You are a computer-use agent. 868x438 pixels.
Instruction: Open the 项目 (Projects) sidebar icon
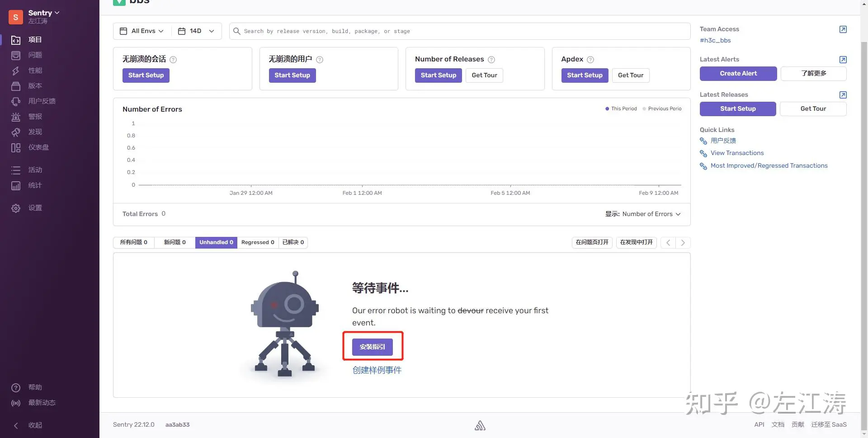16,40
